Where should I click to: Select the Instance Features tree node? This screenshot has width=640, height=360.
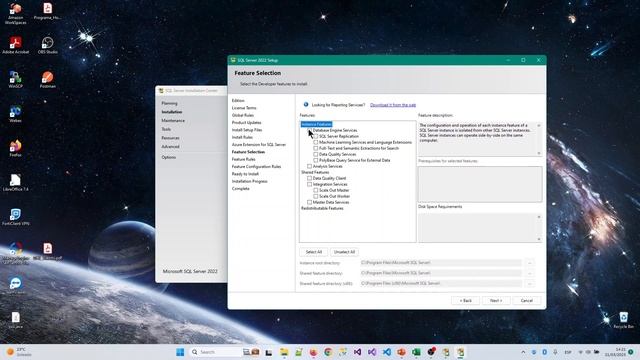coord(316,124)
